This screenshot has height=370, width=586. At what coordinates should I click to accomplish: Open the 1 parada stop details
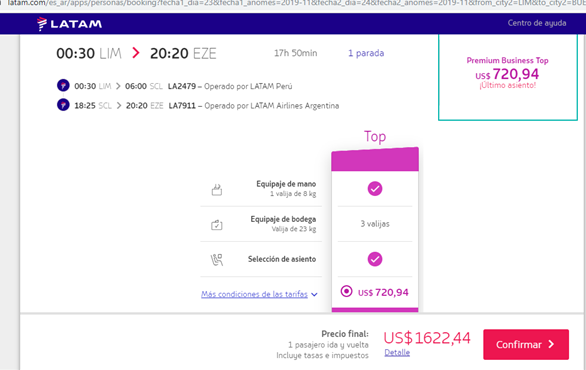coord(366,53)
